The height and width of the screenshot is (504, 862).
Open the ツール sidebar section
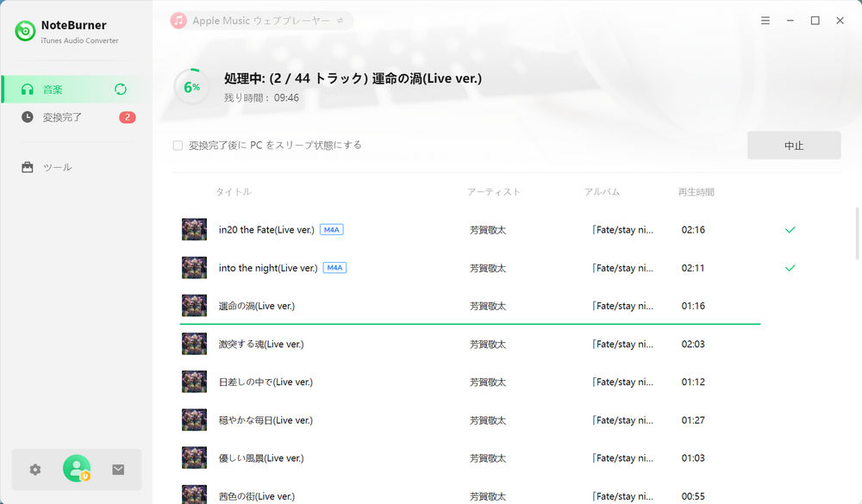57,167
